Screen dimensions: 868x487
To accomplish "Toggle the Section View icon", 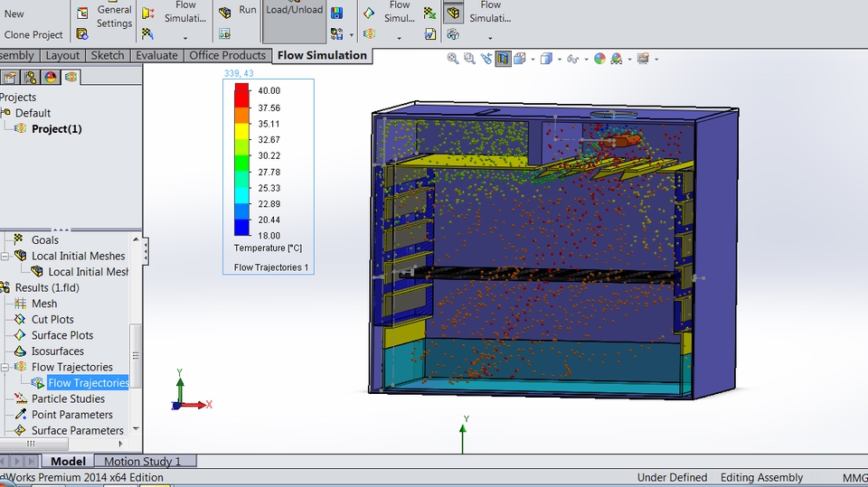I will [503, 58].
